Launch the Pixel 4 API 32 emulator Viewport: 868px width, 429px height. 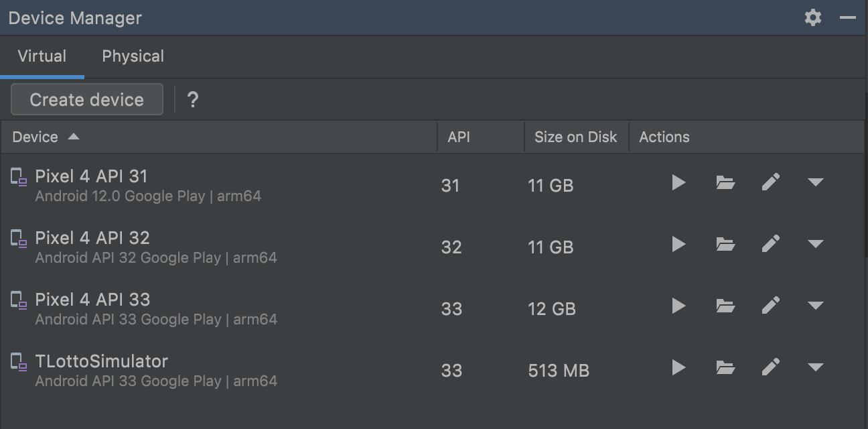(x=678, y=244)
